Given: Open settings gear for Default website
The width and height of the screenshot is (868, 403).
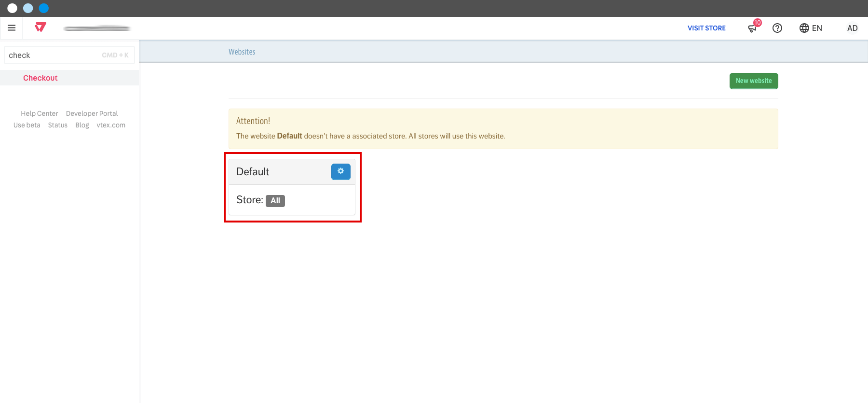Looking at the screenshot, I should (341, 171).
